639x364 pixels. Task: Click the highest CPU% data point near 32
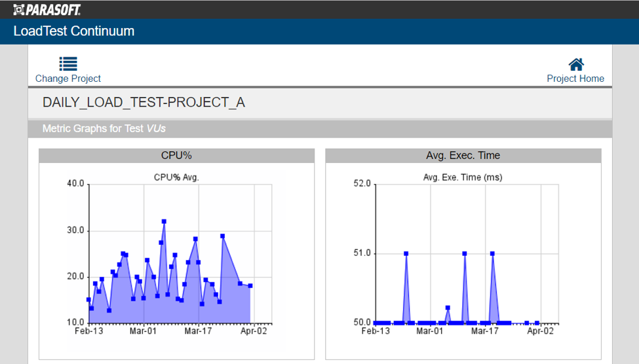[164, 221]
